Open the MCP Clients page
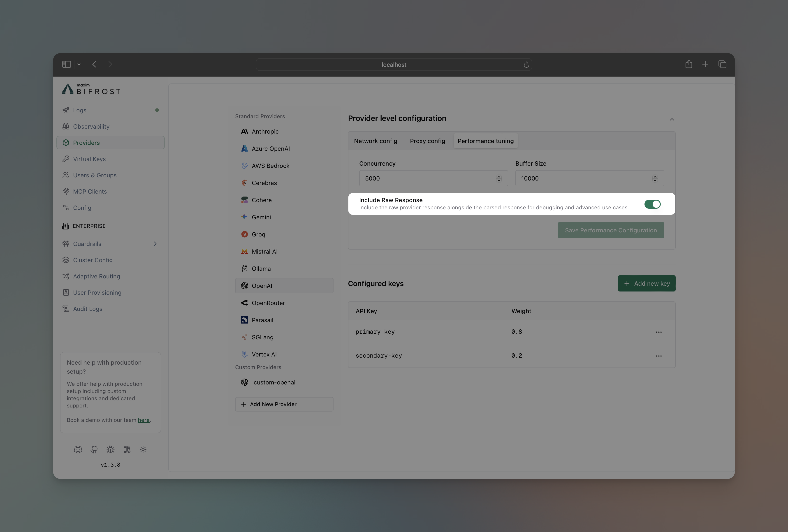Screen dimensions: 788x532 (x=90, y=191)
